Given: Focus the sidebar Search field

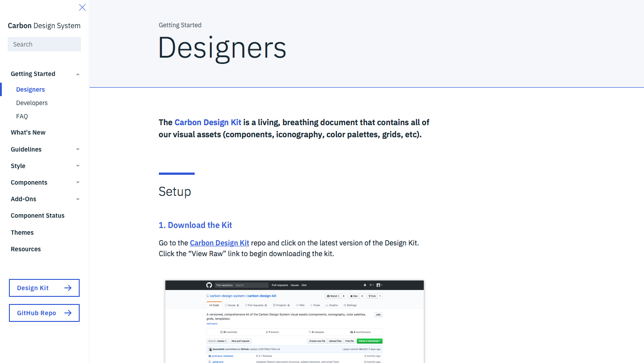Looking at the screenshot, I should pyautogui.click(x=44, y=44).
